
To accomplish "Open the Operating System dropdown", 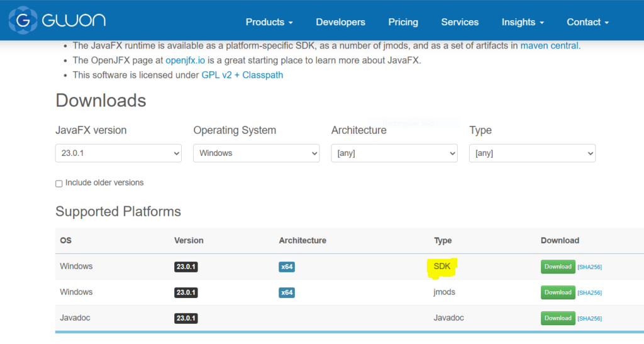I will tap(257, 153).
